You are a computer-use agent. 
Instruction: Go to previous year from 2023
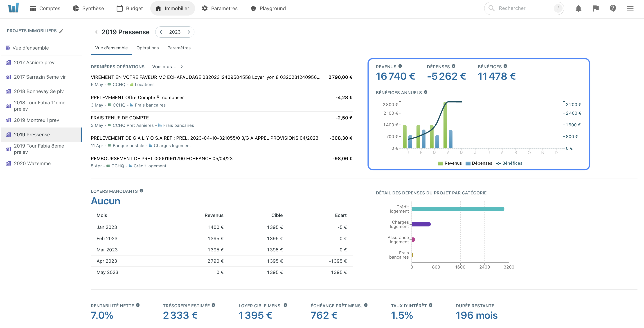pyautogui.click(x=161, y=32)
